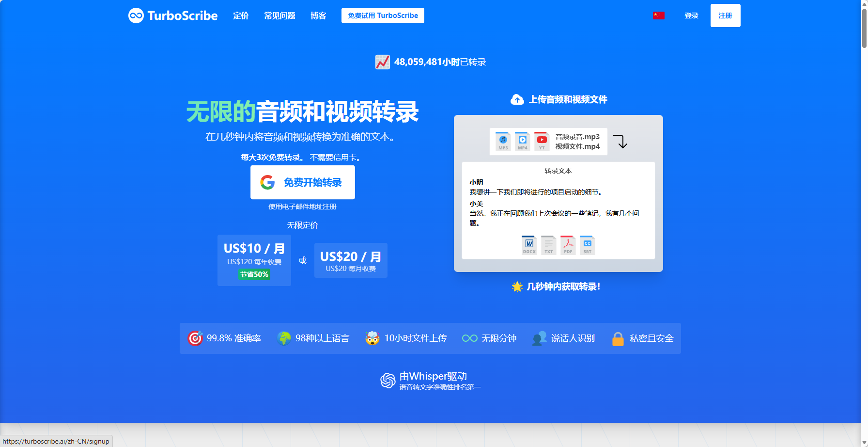Click the speaker icon for 说话人识别
This screenshot has width=868, height=447.
coord(539,338)
